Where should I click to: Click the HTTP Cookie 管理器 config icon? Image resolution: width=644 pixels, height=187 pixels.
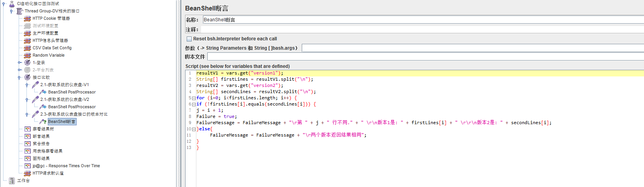(x=27, y=18)
